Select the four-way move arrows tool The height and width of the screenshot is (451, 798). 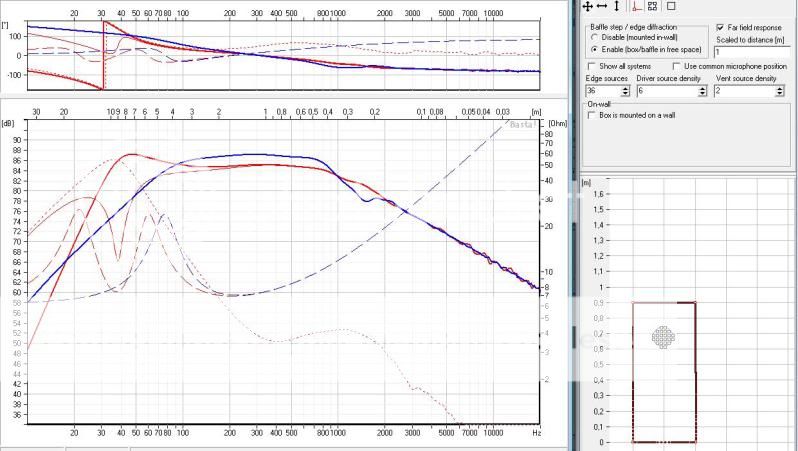pos(588,6)
